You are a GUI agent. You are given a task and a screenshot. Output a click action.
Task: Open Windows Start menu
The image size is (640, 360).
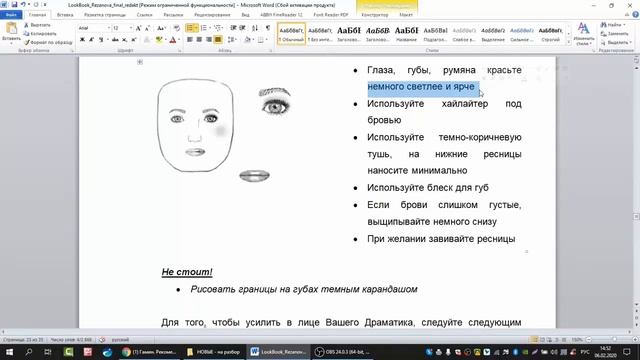tap(9, 352)
